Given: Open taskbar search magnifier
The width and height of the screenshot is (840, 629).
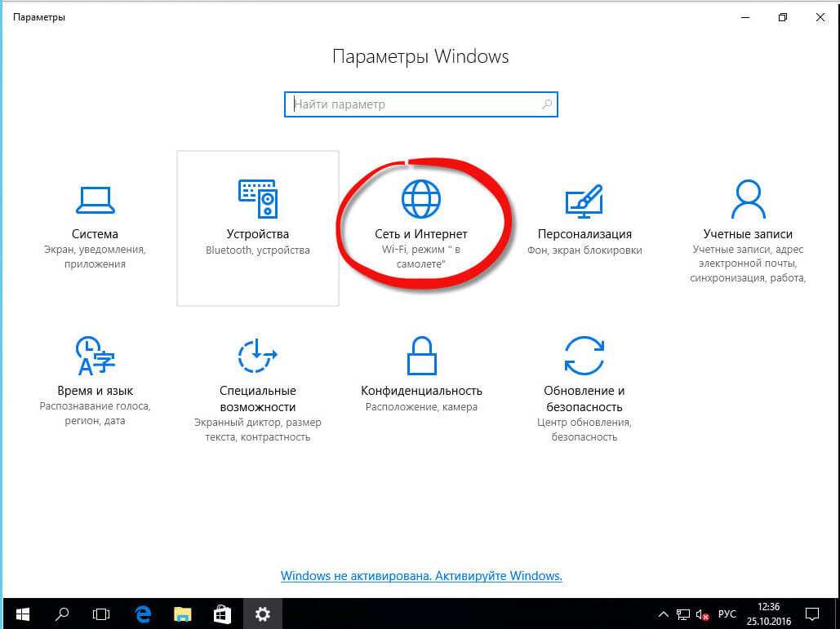Looking at the screenshot, I should (62, 613).
